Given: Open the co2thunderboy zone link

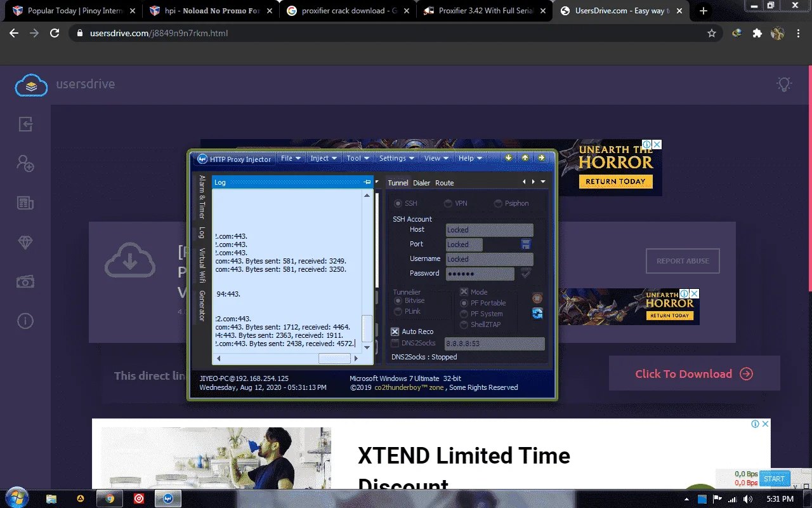Looking at the screenshot, I should click(x=409, y=387).
